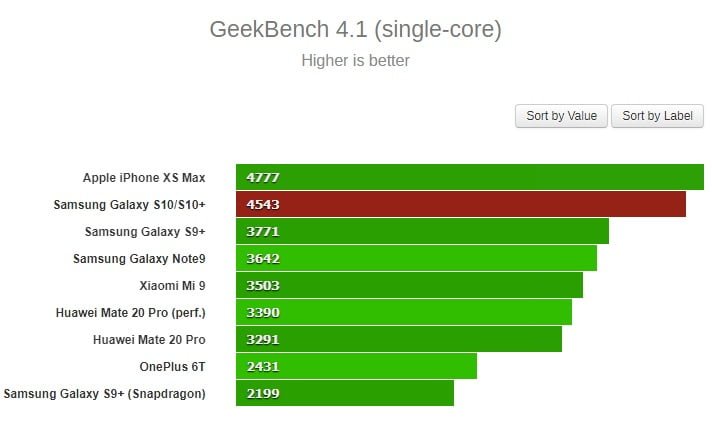Select the Xiaomi Mi 9 bar
The width and height of the screenshot is (712, 427).
coord(409,286)
